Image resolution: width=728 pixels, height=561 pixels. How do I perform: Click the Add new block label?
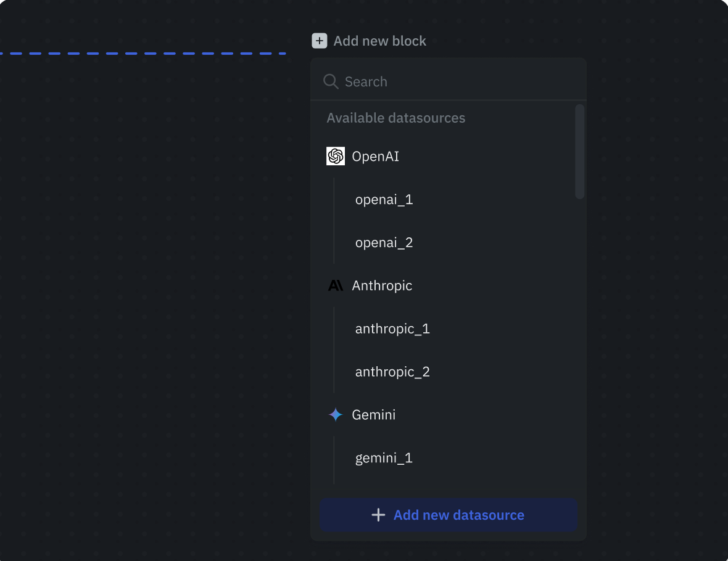click(x=379, y=41)
